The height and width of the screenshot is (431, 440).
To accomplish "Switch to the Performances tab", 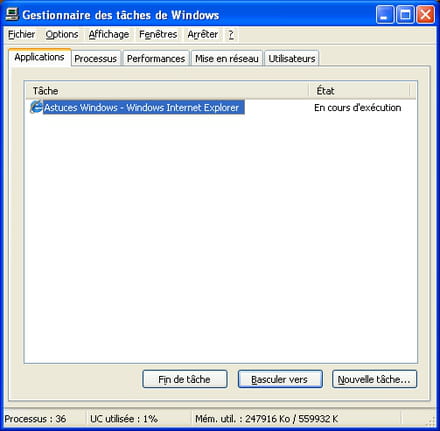I will 156,59.
